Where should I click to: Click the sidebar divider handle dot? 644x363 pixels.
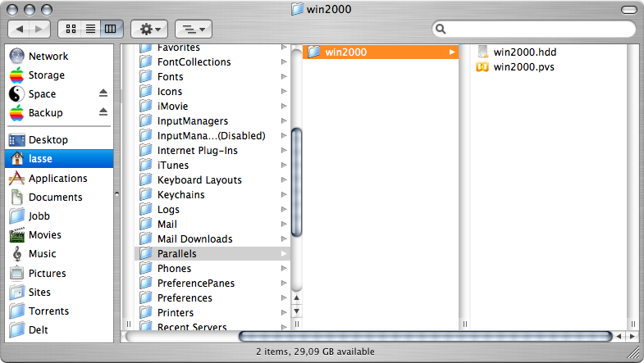pos(117,193)
